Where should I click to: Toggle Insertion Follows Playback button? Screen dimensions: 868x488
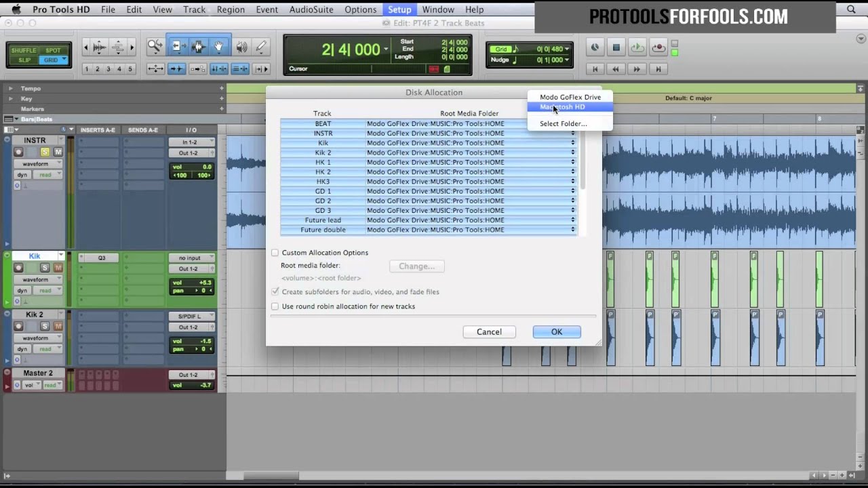[262, 68]
